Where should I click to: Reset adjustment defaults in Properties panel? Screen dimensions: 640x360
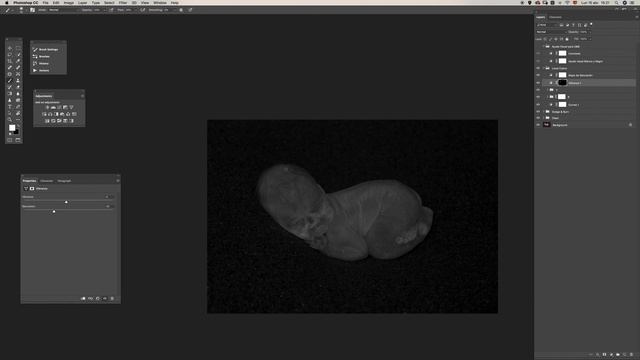pyautogui.click(x=98, y=298)
